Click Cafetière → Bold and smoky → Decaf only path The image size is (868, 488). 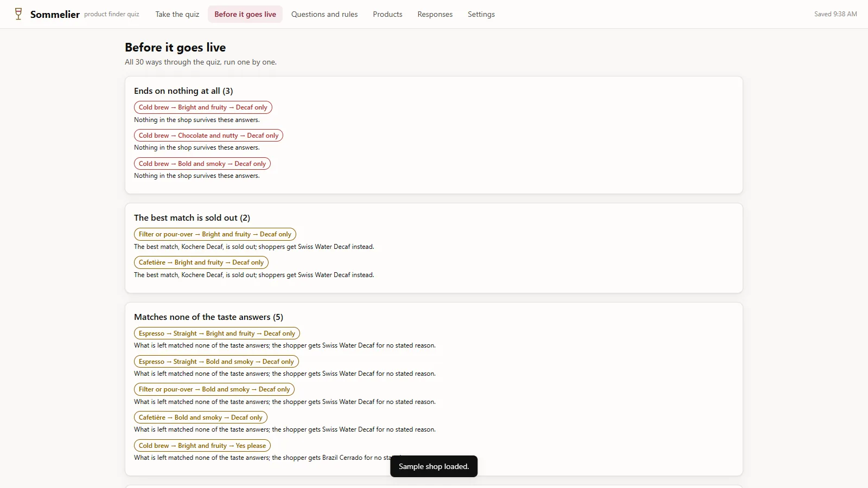pyautogui.click(x=201, y=418)
